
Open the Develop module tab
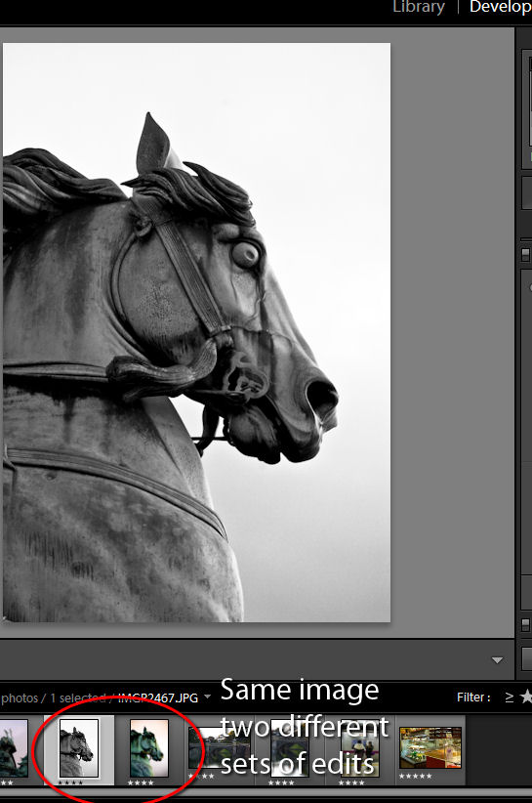pyautogui.click(x=501, y=8)
